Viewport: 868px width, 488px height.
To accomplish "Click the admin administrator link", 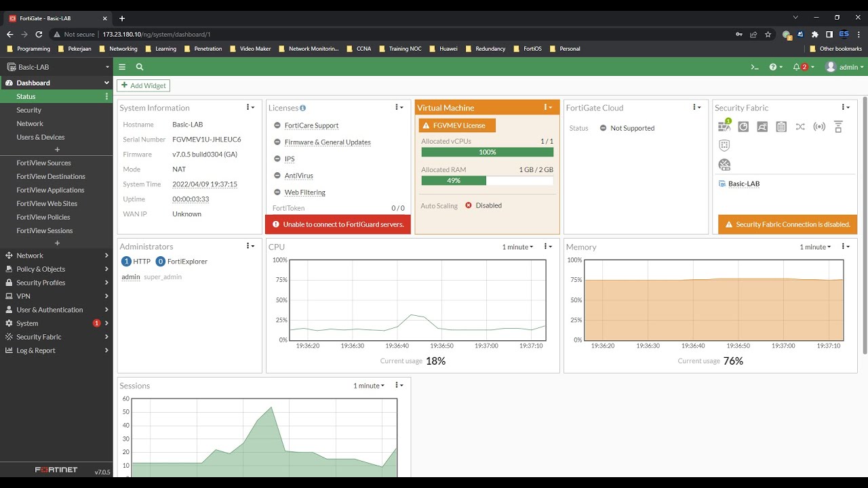I will click(x=131, y=277).
